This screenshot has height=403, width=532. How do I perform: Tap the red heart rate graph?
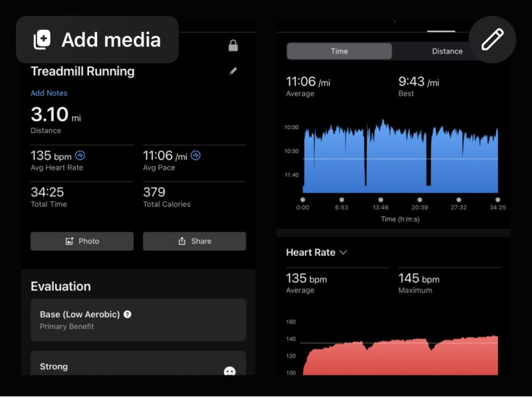click(399, 358)
